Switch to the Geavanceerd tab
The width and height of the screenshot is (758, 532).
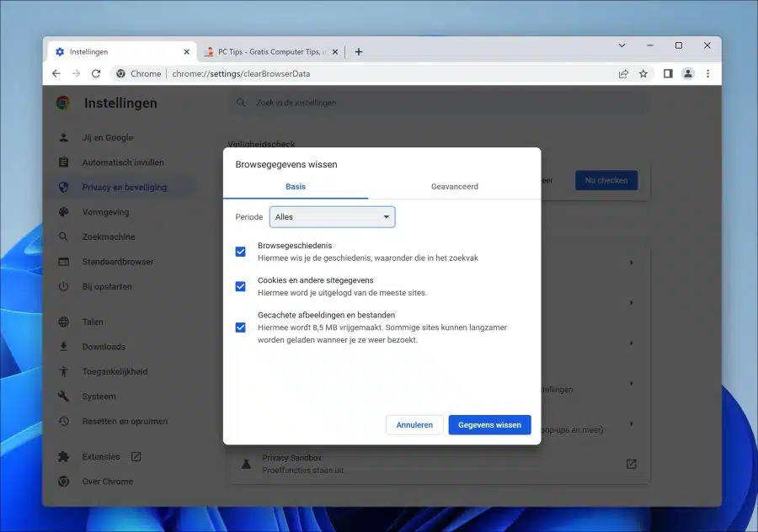click(455, 187)
